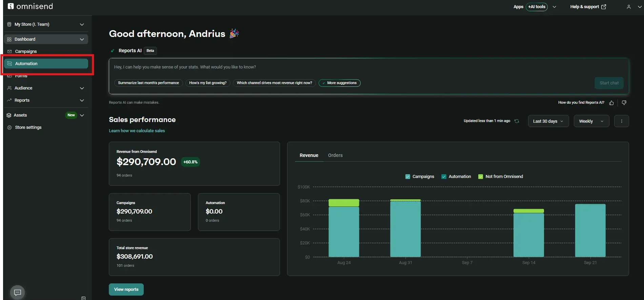The height and width of the screenshot is (300, 644).
Task: Click the Sep 21 revenue bar
Action: 590,231
